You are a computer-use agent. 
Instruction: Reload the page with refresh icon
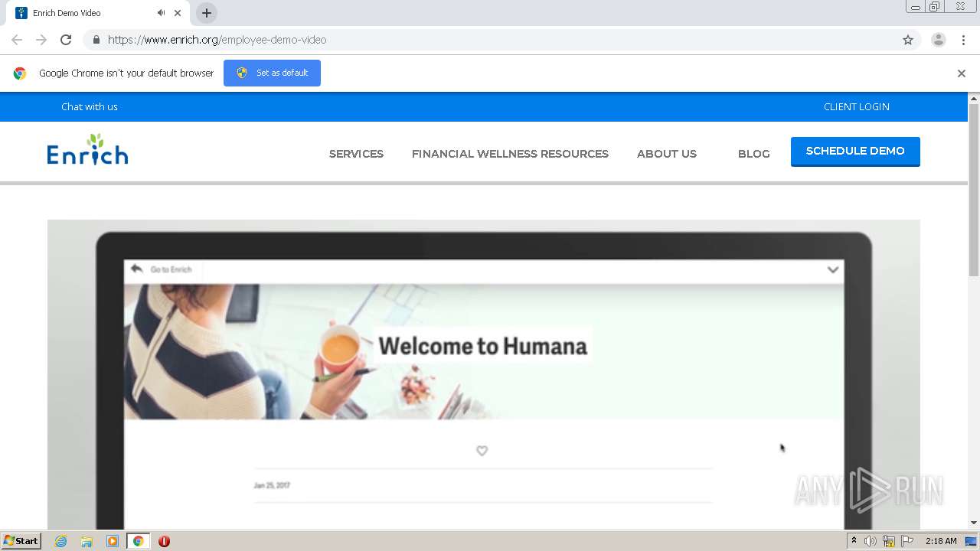[x=66, y=40]
